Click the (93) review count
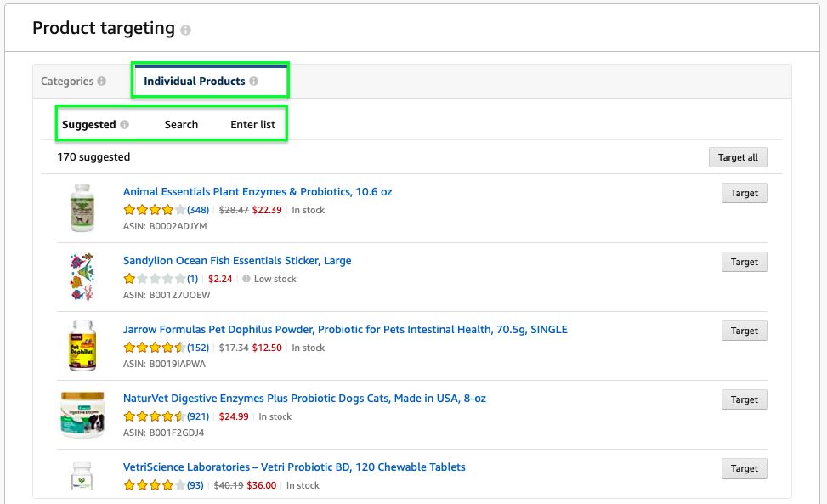827x504 pixels. pyautogui.click(x=195, y=485)
